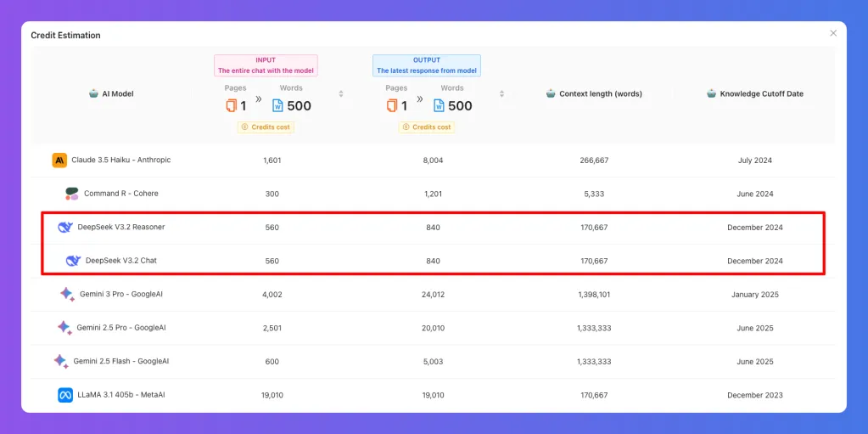Click the input Credits cost badge

tap(266, 127)
